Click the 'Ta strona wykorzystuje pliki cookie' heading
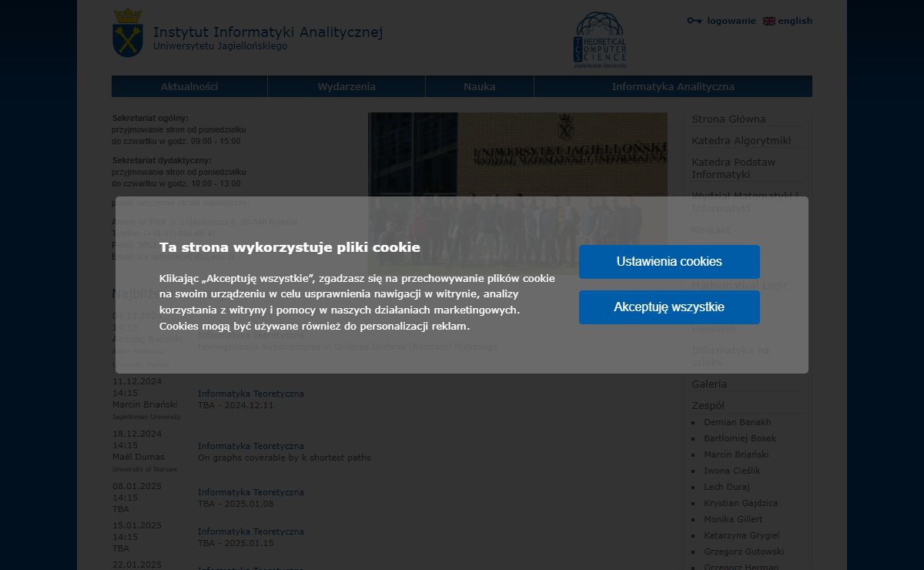 tap(290, 247)
